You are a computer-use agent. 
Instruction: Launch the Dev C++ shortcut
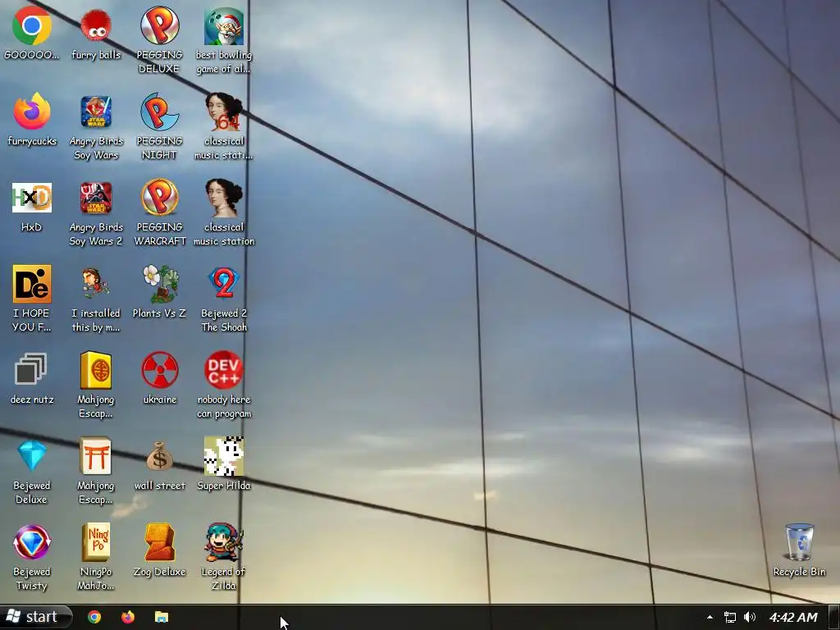(x=224, y=370)
